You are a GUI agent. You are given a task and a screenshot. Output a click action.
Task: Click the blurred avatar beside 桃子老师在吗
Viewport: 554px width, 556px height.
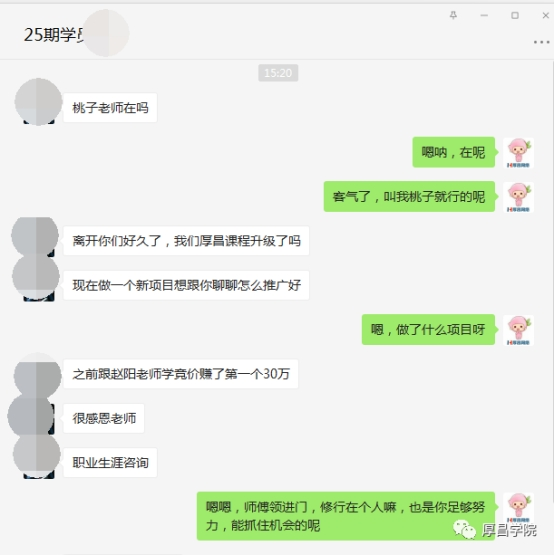coord(38,102)
